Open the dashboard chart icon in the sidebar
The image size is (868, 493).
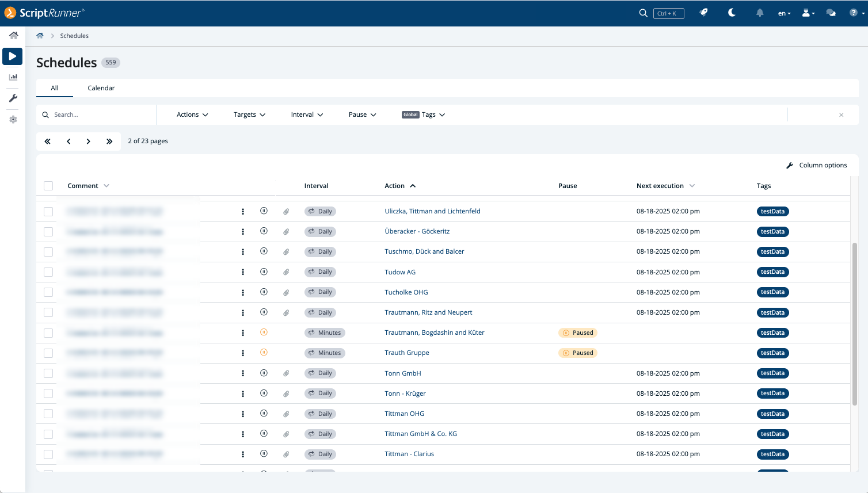pos(13,77)
